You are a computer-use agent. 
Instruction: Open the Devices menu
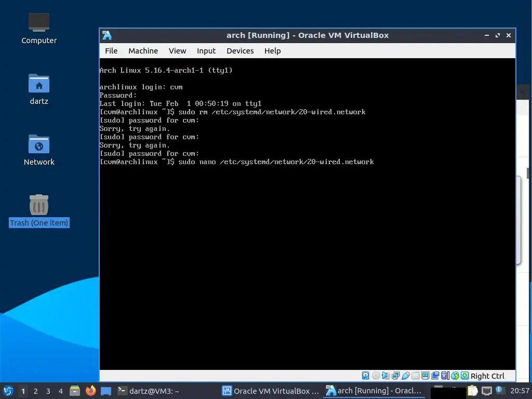tap(240, 51)
